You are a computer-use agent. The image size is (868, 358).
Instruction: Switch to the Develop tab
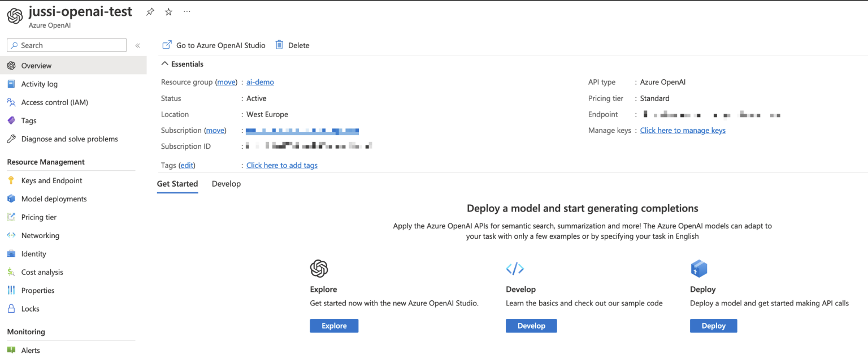coord(226,184)
